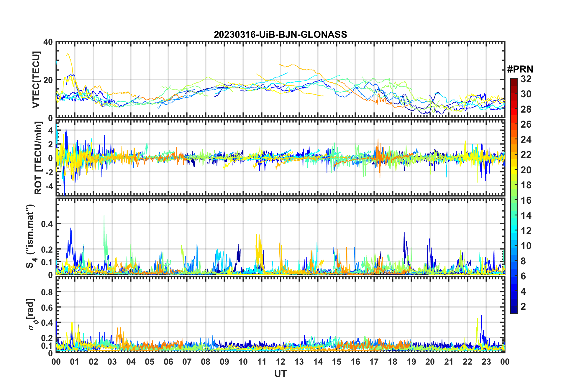Pick the cyan colorbar band beside 12
Screen dimensions: 561x392
514,231
